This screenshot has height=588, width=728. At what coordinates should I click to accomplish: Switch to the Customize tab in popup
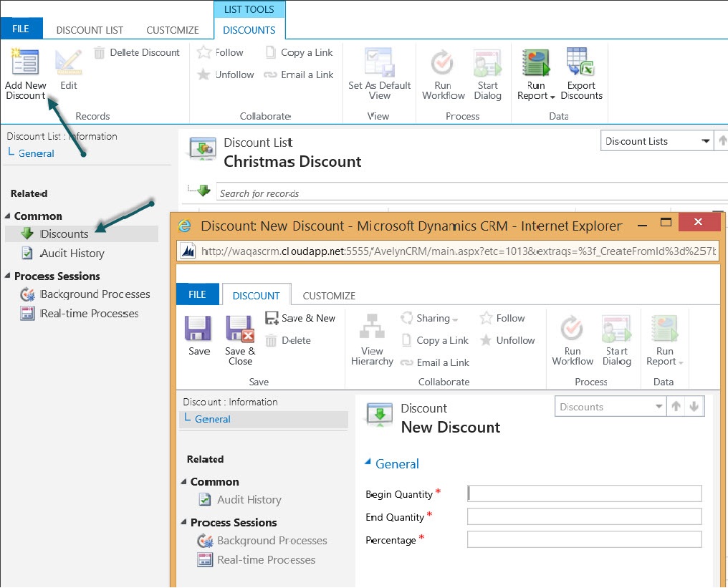tap(329, 295)
